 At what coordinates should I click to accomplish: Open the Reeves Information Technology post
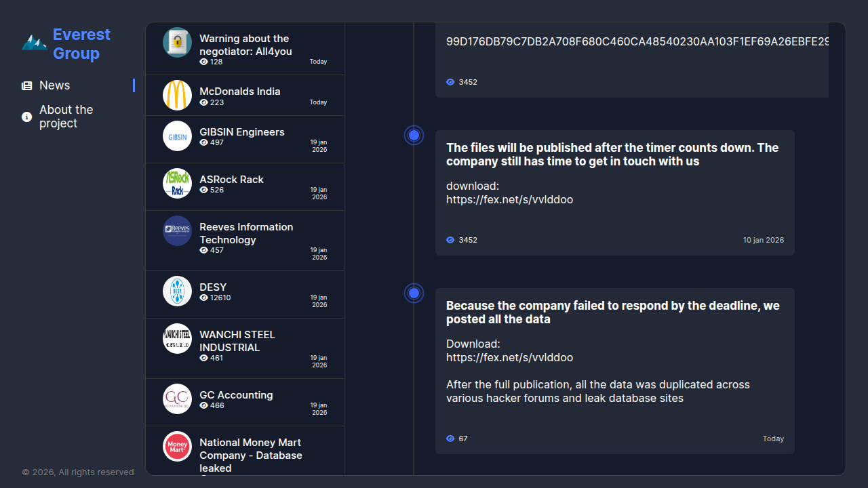[x=246, y=233]
